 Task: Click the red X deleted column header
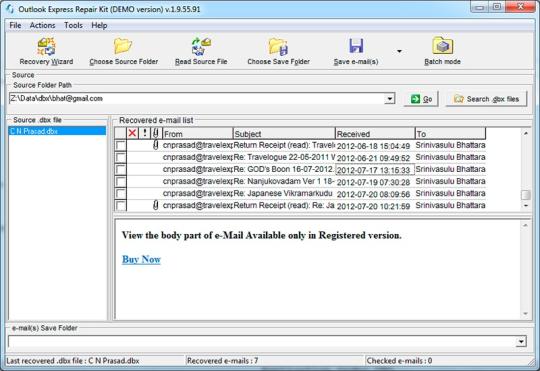click(132, 133)
